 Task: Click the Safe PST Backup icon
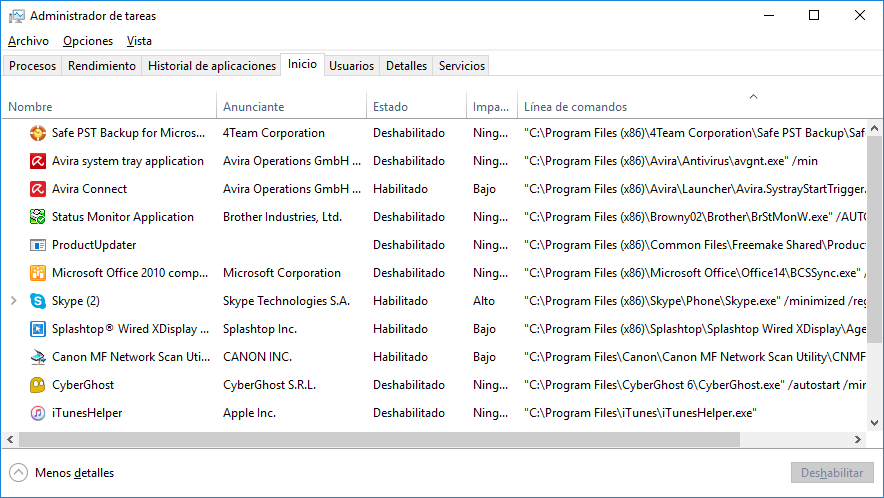(38, 133)
